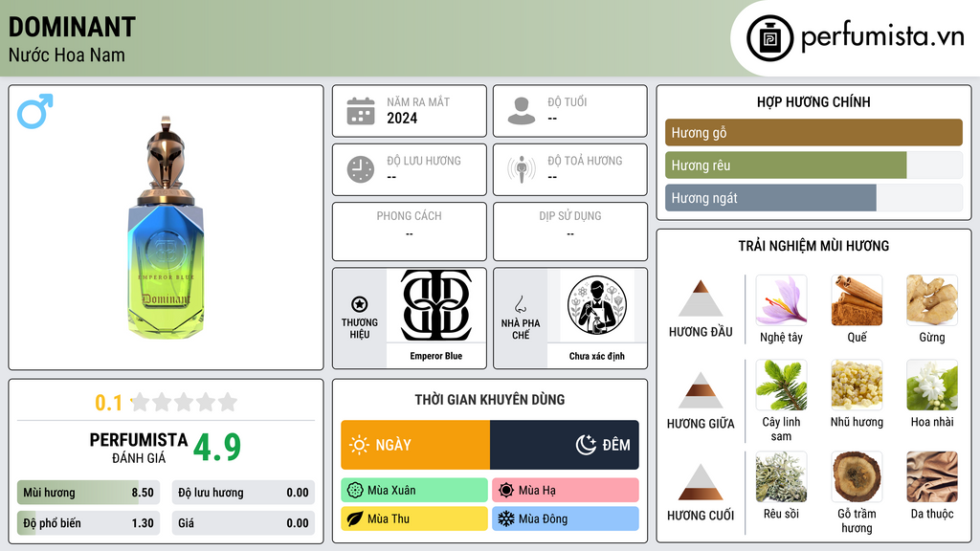Click the perfumista.vn bottle logo icon
This screenshot has width=980, height=551.
769,38
